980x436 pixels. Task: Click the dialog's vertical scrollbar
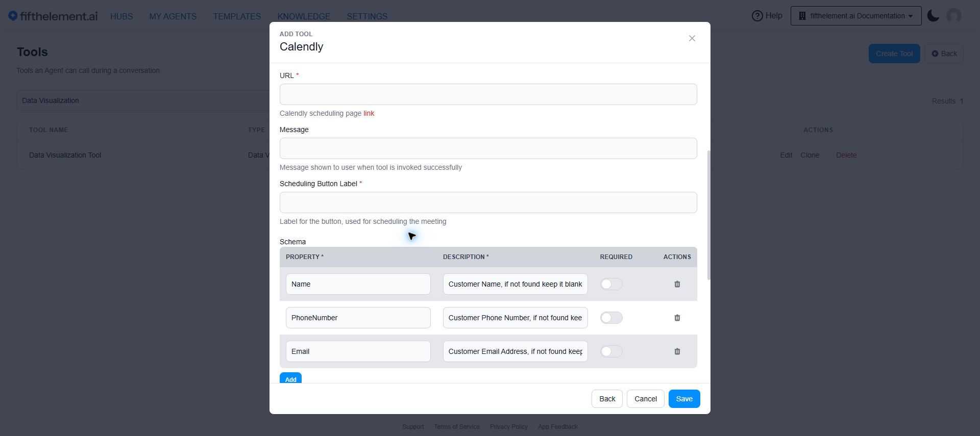coord(708,215)
